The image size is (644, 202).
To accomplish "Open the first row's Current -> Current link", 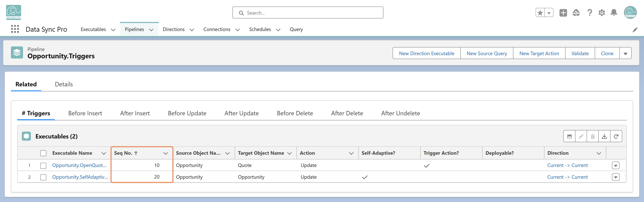I will point(567,165).
